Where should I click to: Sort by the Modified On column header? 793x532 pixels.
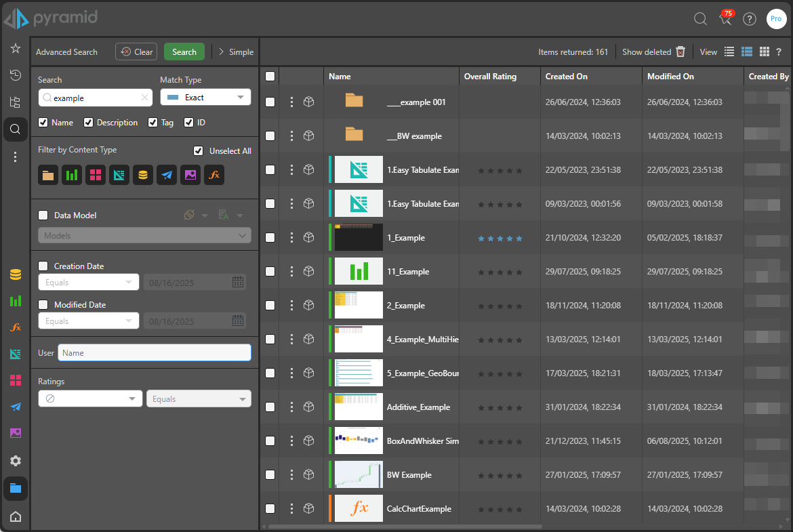(x=670, y=77)
